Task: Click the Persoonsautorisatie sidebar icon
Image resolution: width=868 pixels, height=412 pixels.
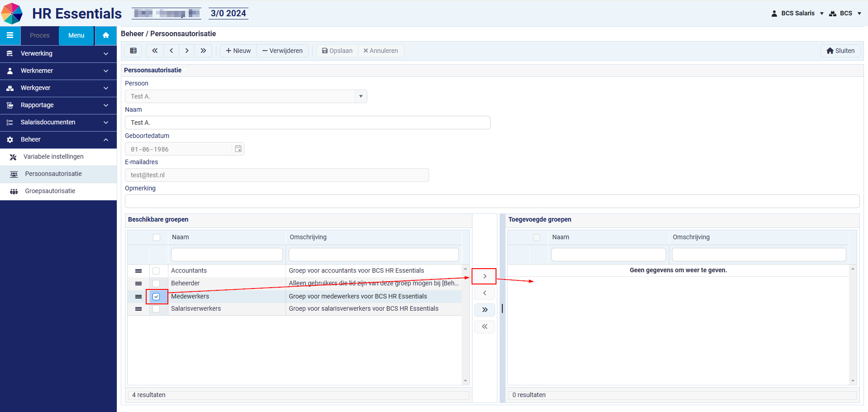Action: (14, 174)
